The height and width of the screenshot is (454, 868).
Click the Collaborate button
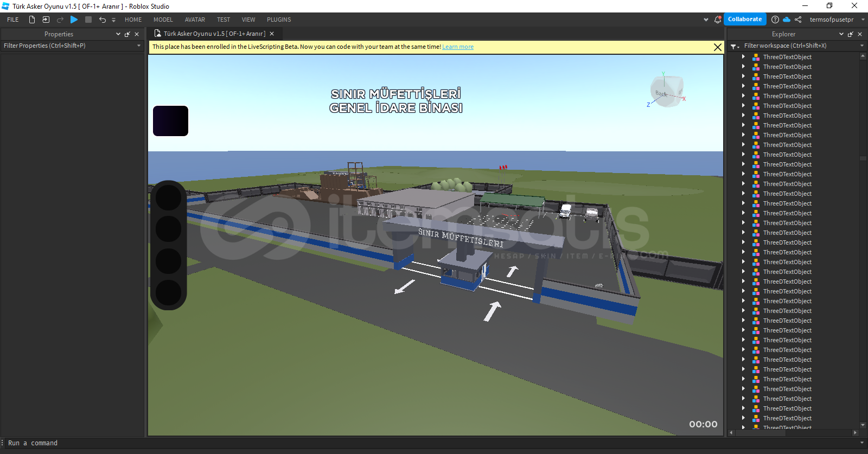point(744,19)
